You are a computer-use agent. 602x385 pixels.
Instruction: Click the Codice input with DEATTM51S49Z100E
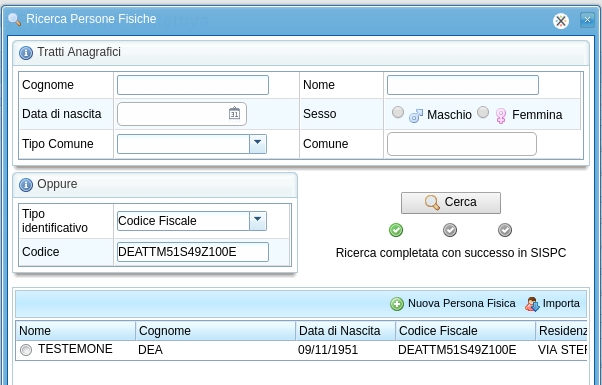[193, 252]
